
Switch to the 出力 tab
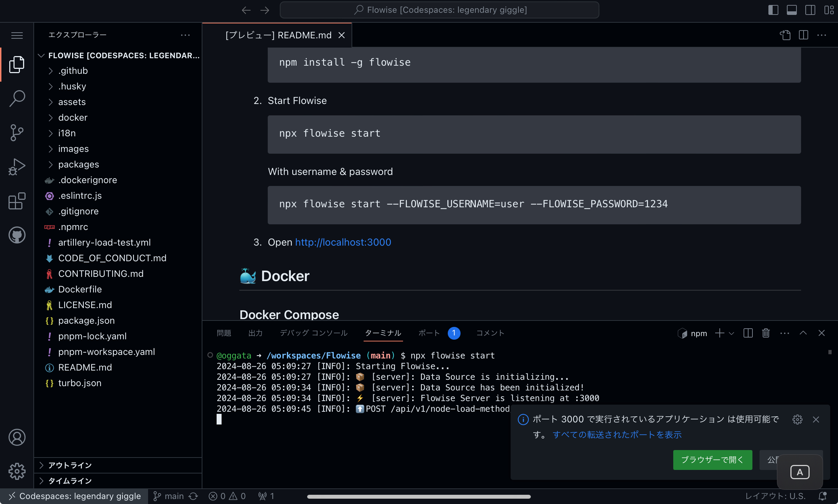tap(255, 333)
